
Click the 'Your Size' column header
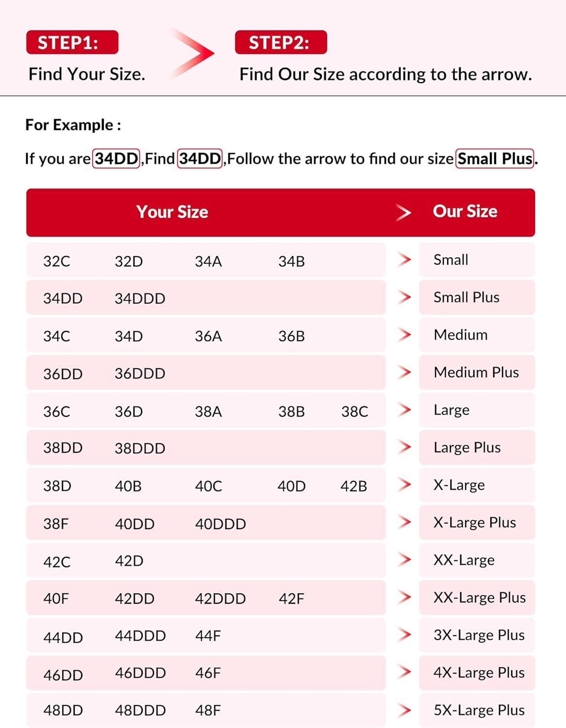(172, 212)
